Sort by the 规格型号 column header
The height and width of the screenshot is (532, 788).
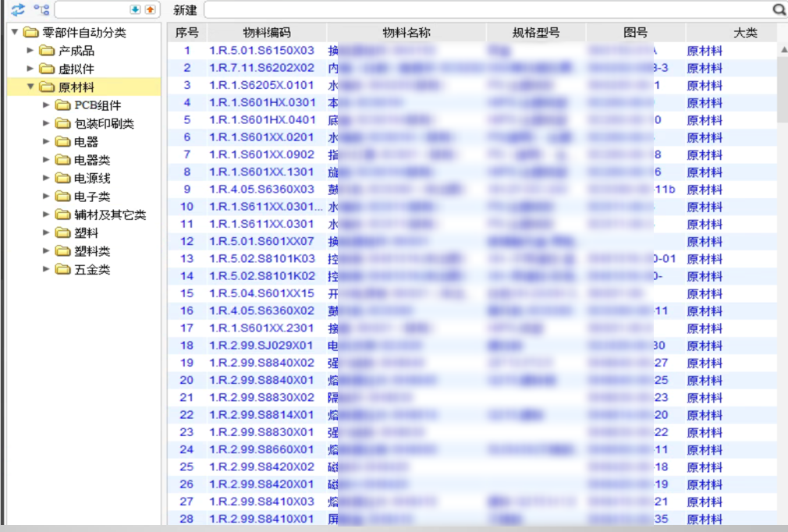(536, 33)
